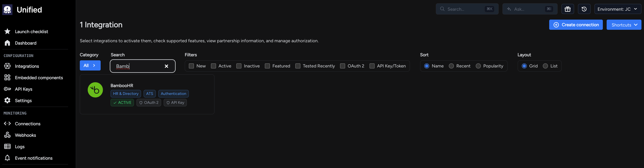Click the Create connection button

[576, 25]
